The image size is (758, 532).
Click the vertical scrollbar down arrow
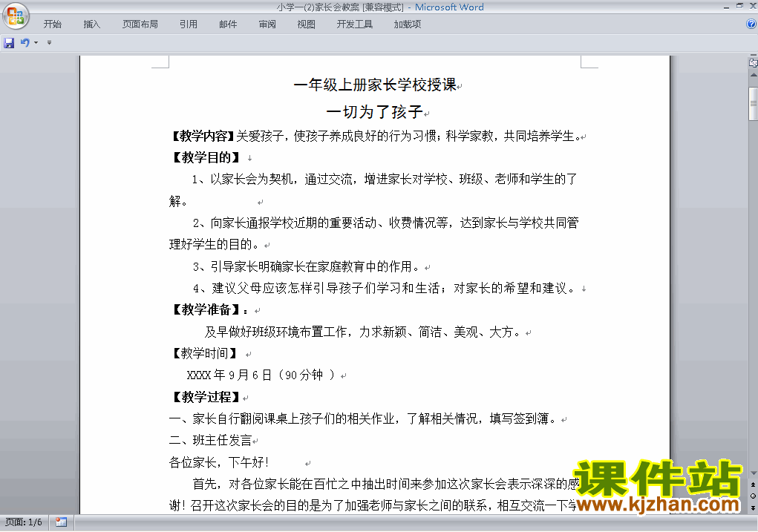(x=753, y=473)
